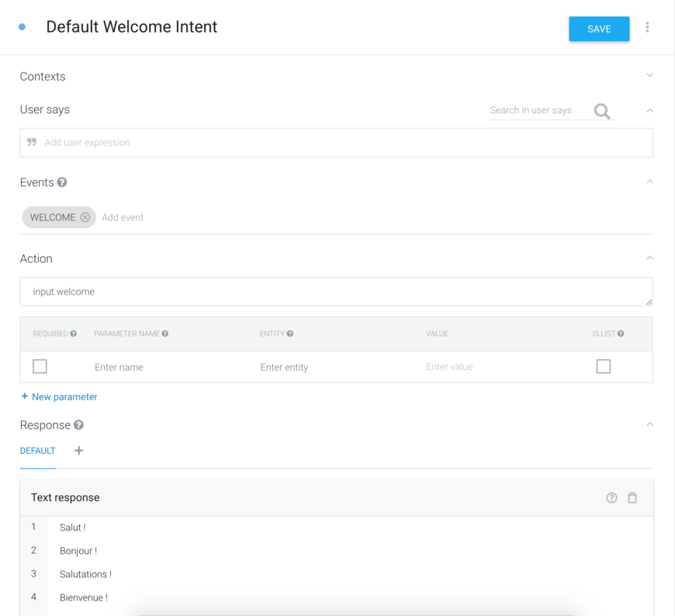Focus the Add user expression field
This screenshot has width=675, height=616.
[341, 143]
